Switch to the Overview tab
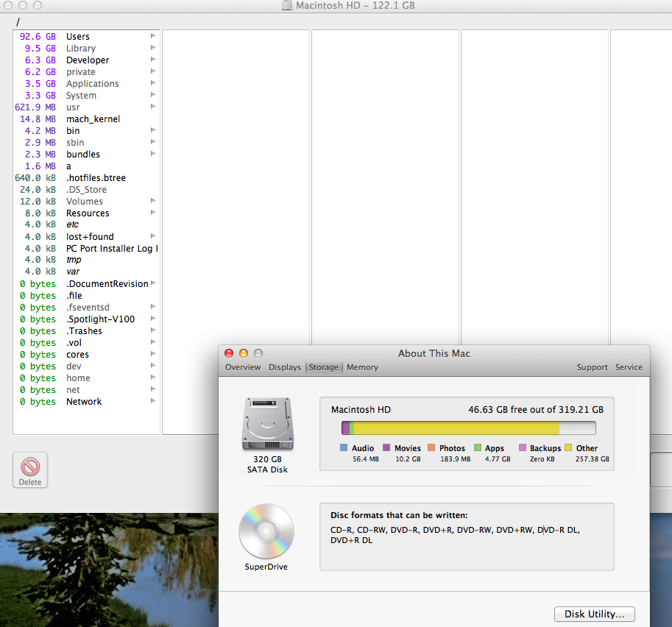 click(243, 367)
